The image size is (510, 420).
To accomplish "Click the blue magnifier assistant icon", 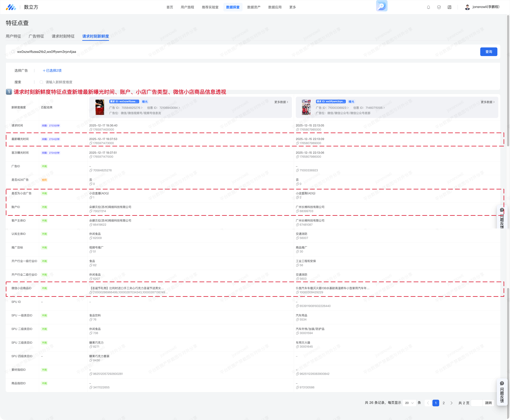I will [382, 6].
